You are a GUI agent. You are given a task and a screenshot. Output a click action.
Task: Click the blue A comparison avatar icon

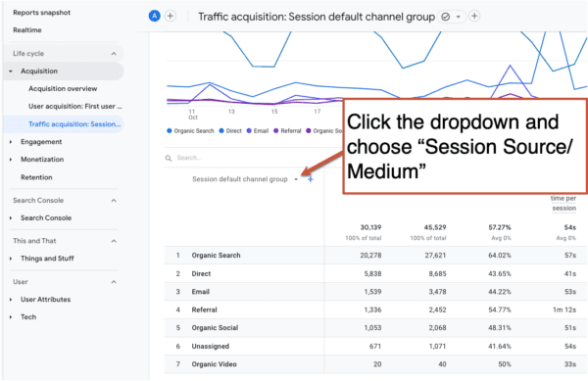tap(155, 16)
